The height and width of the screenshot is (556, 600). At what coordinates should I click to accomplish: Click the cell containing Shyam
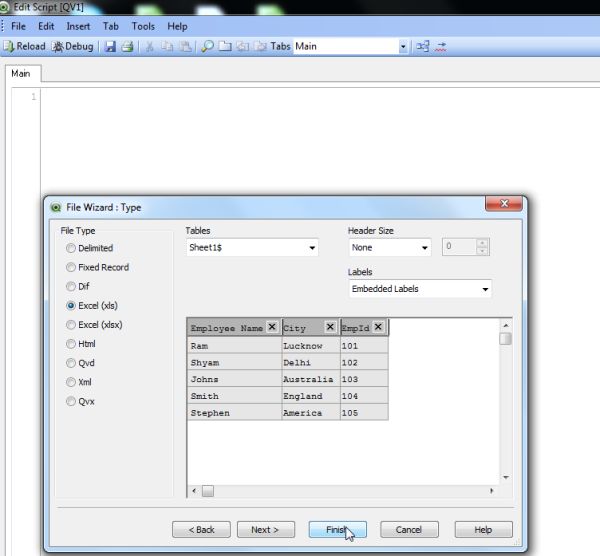235,362
